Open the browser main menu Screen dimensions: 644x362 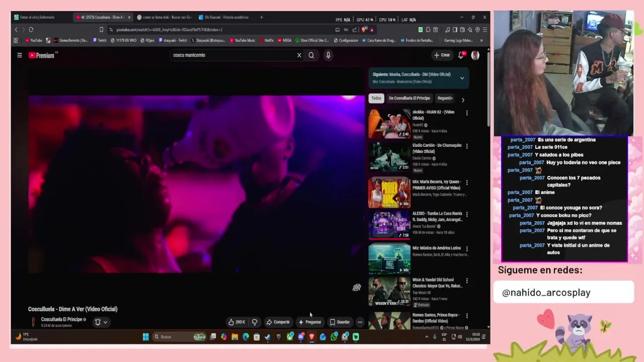point(485,30)
